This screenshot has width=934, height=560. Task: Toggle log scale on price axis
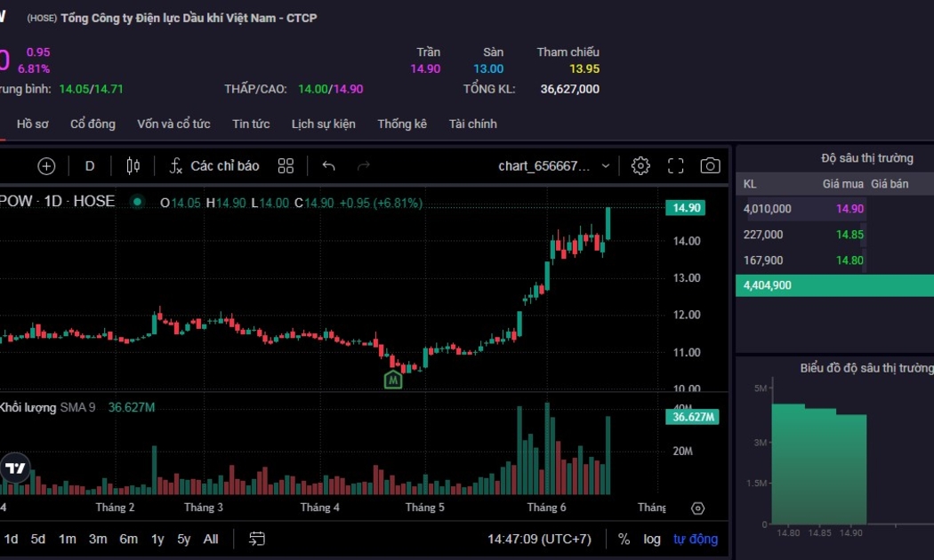pos(652,539)
